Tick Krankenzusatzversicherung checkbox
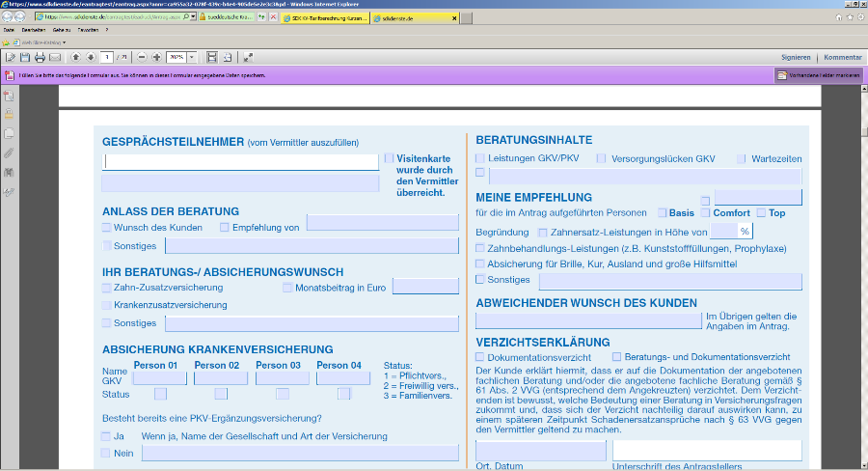Image resolution: width=868 pixels, height=471 pixels. [x=106, y=305]
